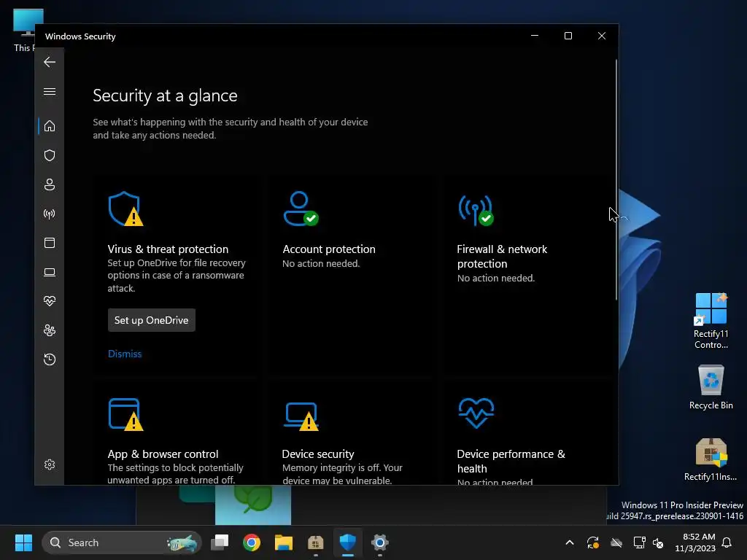This screenshot has height=560, width=747.
Task: Open the Rectify11 installer taskbar icon
Action: 315,542
